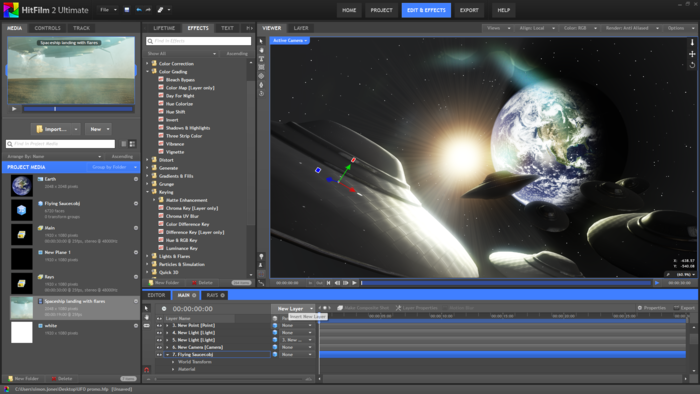Play the viewer preview
The width and height of the screenshot is (700, 394).
point(354,283)
